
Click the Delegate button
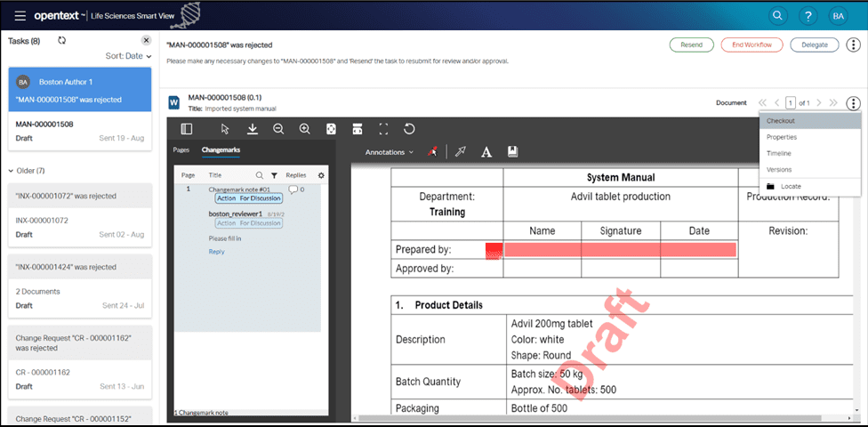815,44
